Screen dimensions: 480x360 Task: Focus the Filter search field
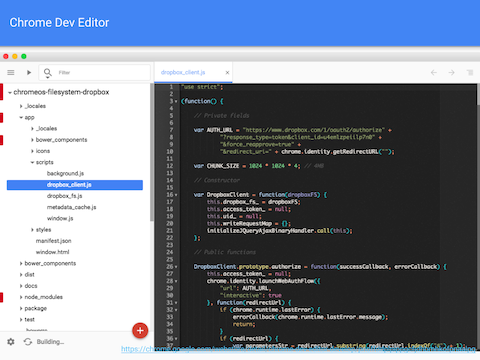point(95,72)
